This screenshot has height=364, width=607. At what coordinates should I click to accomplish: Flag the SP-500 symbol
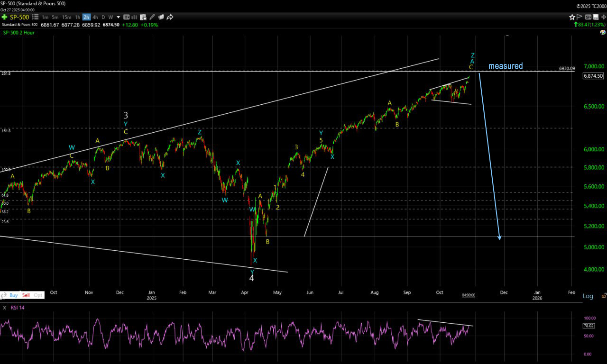[580, 17]
